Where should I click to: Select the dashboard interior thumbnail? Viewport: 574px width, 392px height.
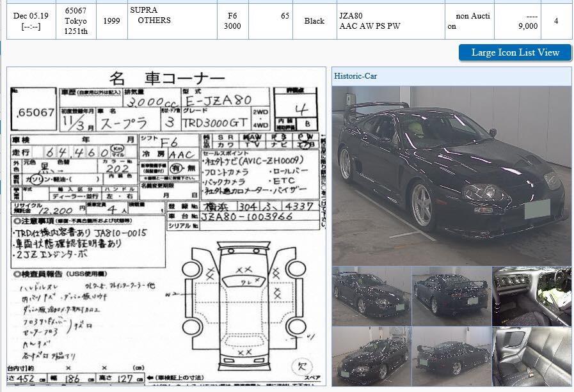click(531, 296)
